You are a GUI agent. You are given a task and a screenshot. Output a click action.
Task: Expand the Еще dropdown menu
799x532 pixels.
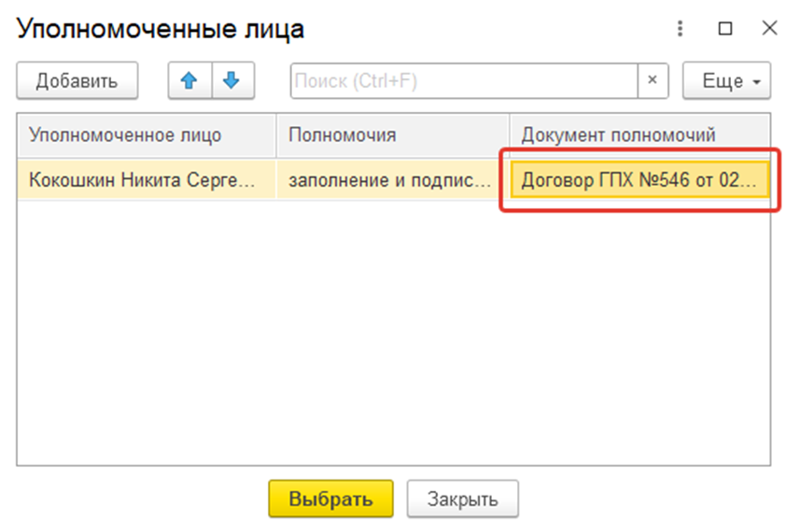point(726,80)
